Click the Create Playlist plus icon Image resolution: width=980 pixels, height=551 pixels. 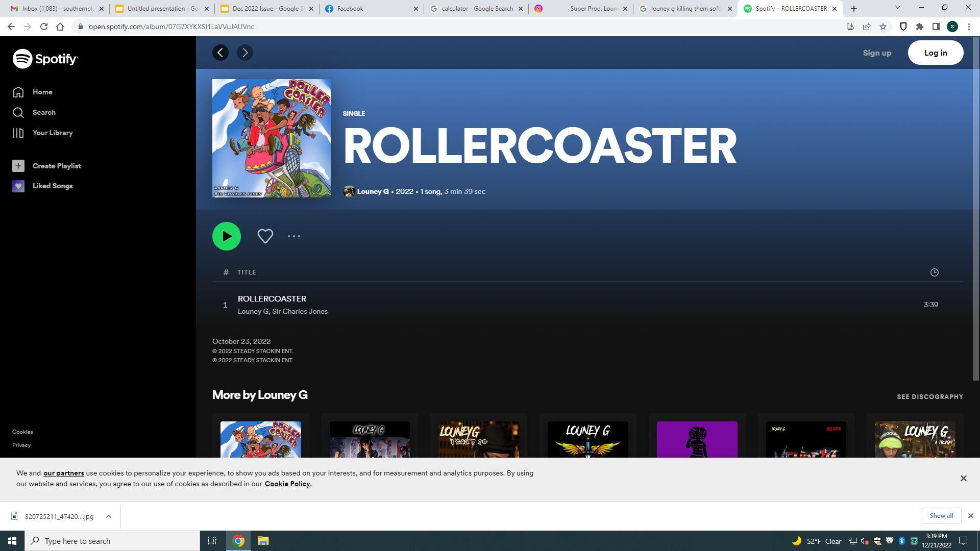(18, 166)
